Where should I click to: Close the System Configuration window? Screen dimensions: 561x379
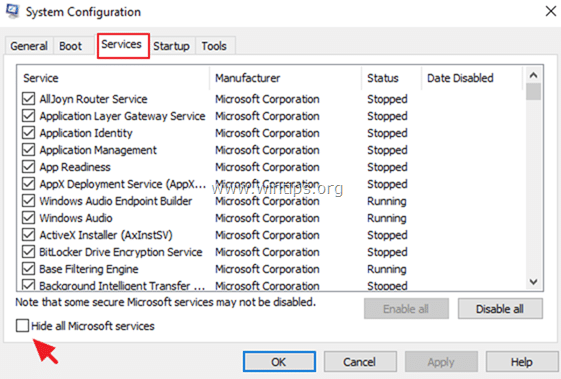point(551,11)
